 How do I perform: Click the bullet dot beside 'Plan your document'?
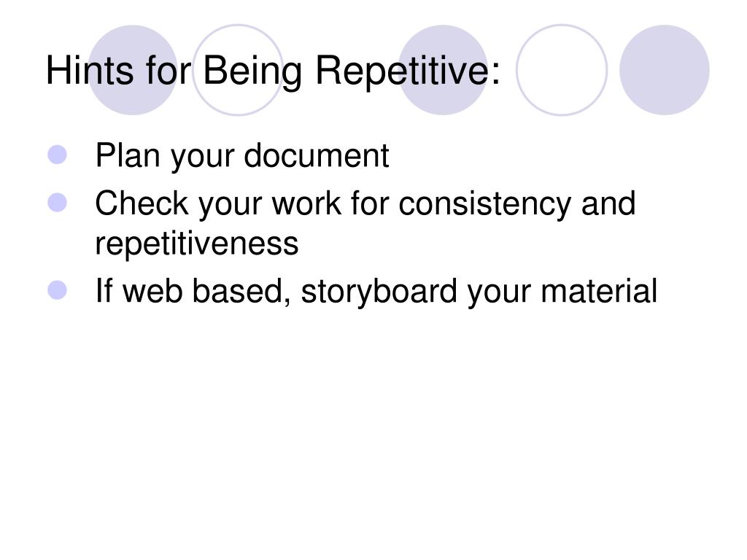click(x=57, y=155)
